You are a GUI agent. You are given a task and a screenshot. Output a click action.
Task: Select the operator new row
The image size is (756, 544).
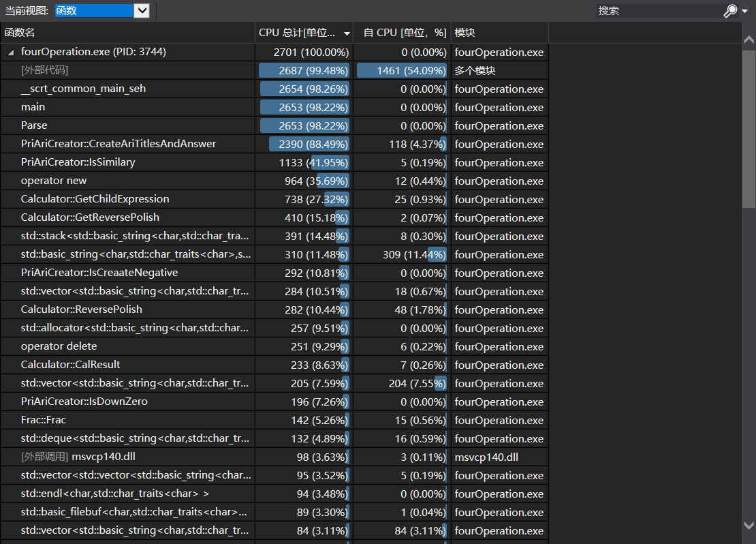274,181
